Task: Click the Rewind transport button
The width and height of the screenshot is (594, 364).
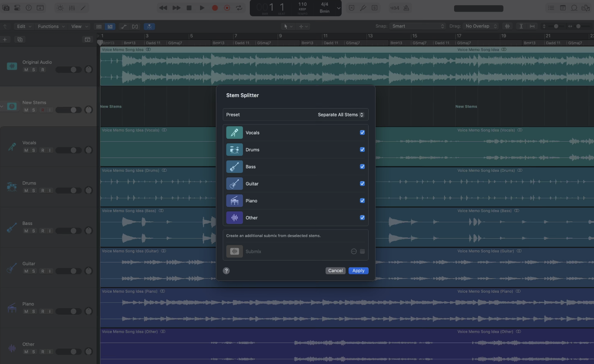Action: [163, 8]
